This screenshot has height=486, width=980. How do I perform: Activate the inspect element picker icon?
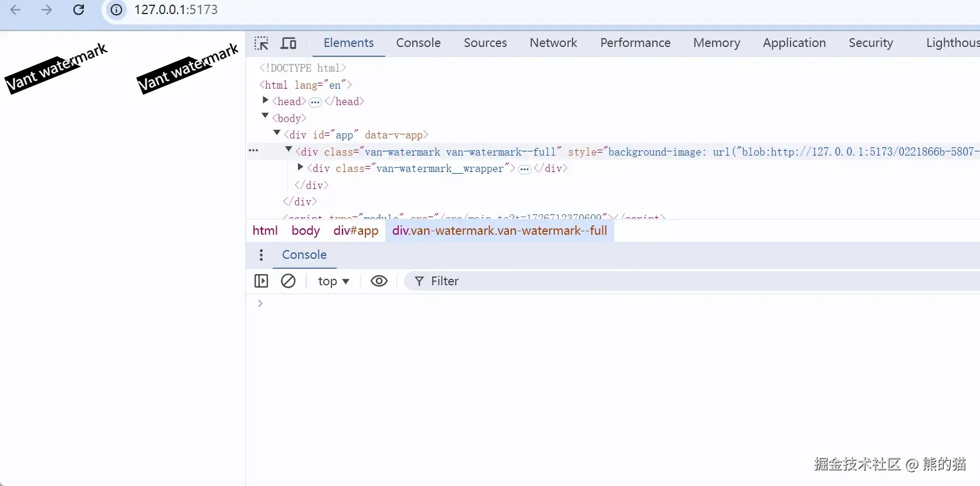point(262,43)
